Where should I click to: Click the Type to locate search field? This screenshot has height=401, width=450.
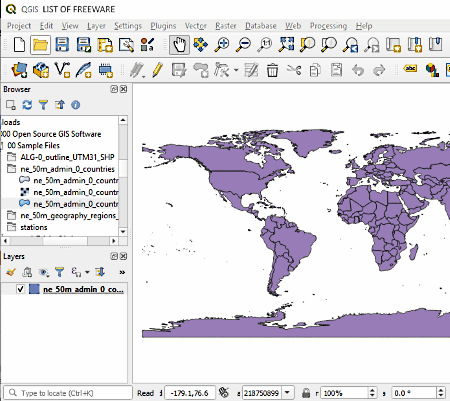[68, 393]
